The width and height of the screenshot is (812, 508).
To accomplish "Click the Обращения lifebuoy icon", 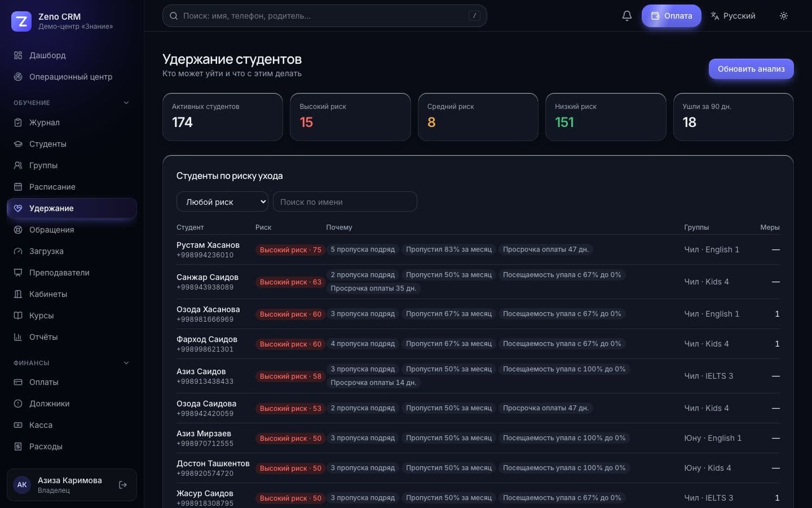I will [x=18, y=230].
